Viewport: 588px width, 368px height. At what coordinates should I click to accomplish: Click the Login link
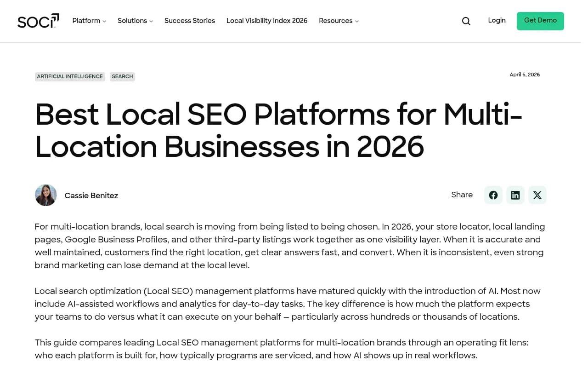click(x=497, y=21)
